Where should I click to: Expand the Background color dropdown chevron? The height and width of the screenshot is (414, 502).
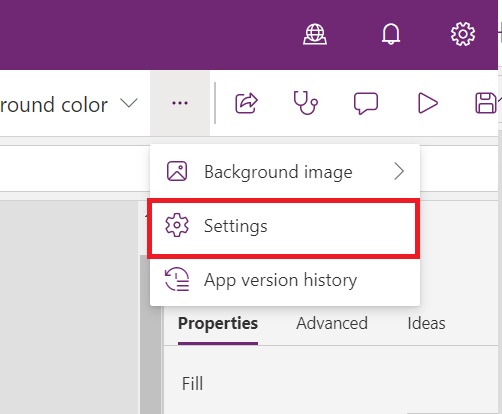click(129, 103)
